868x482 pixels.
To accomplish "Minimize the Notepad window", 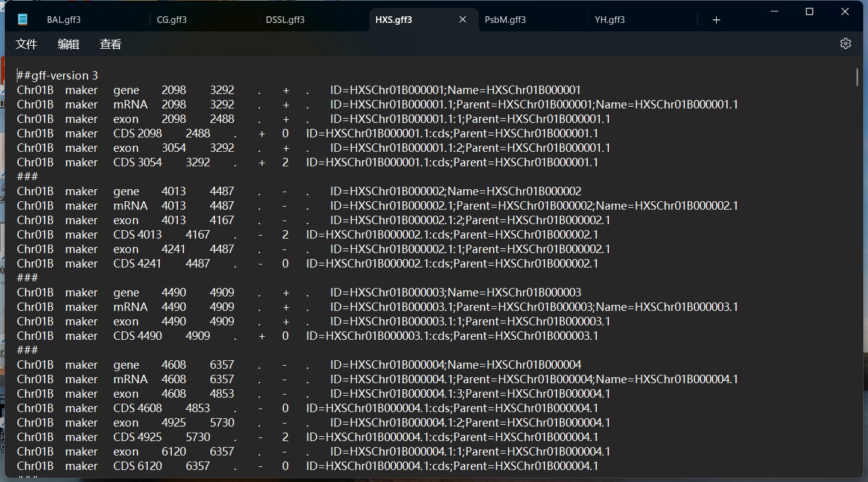I will 773,11.
